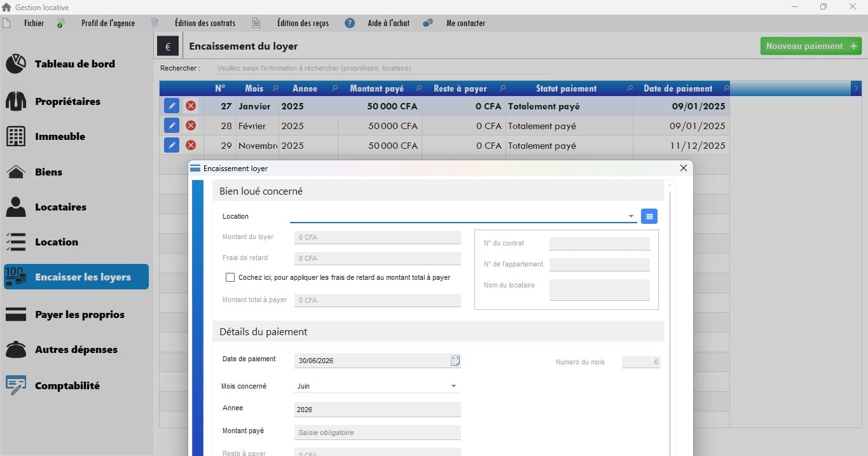Image resolution: width=868 pixels, height=456 pixels.
Task: Click the right chevron in the table header
Action: pyautogui.click(x=856, y=88)
